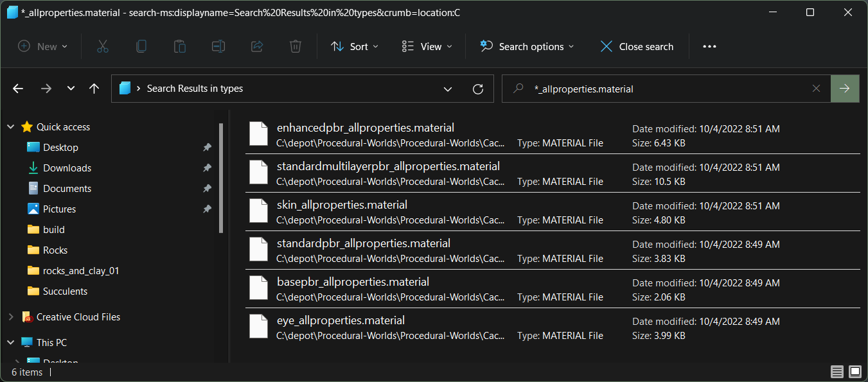
Task: Select the Rename icon
Action: [x=218, y=46]
